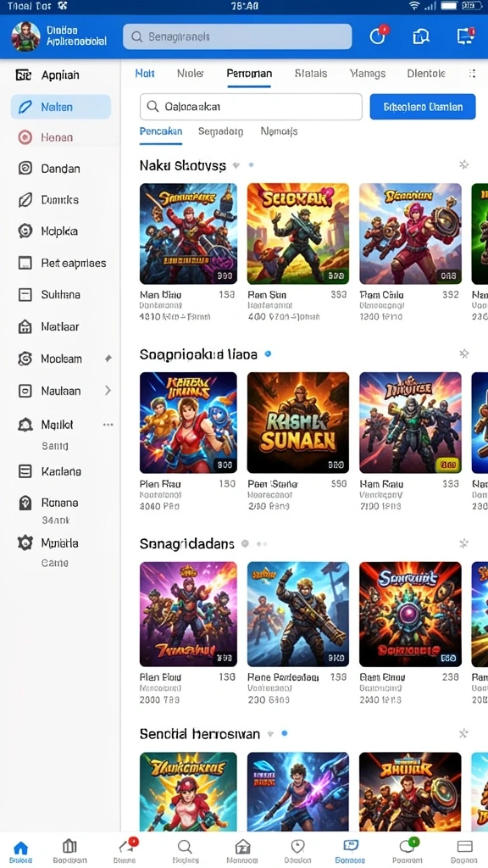Open the Flem Calo game thumbnail
Viewport: 488px width, 868px height.
pyautogui.click(x=411, y=234)
